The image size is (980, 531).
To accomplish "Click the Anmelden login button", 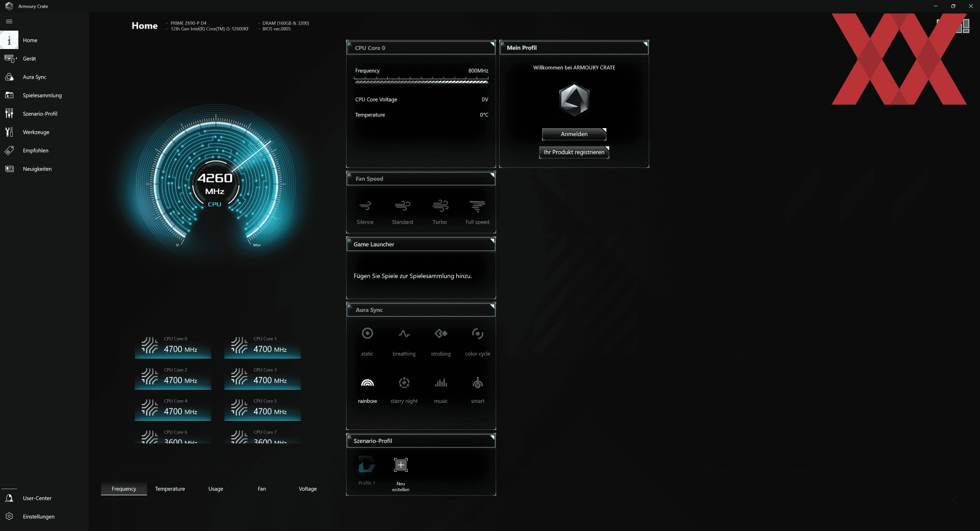I will click(574, 134).
